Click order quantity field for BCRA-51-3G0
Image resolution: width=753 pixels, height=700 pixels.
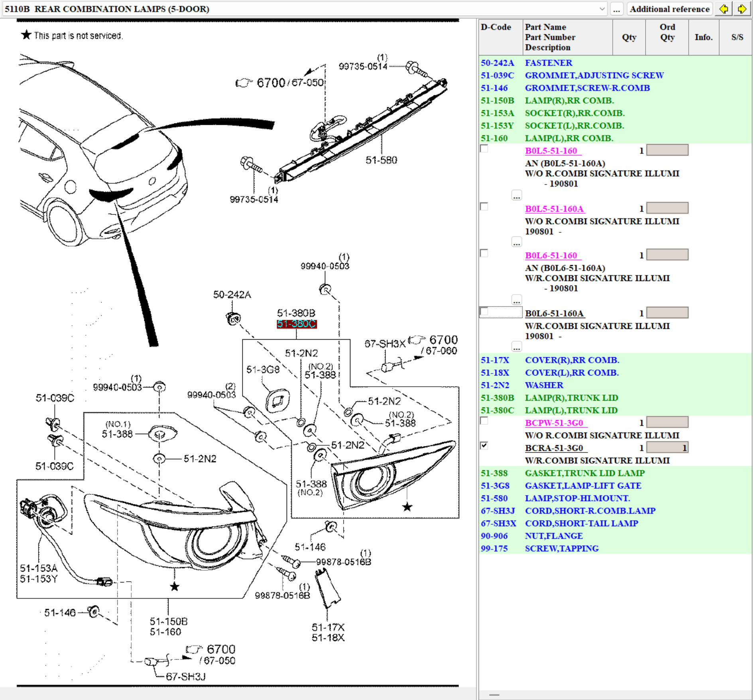667,448
